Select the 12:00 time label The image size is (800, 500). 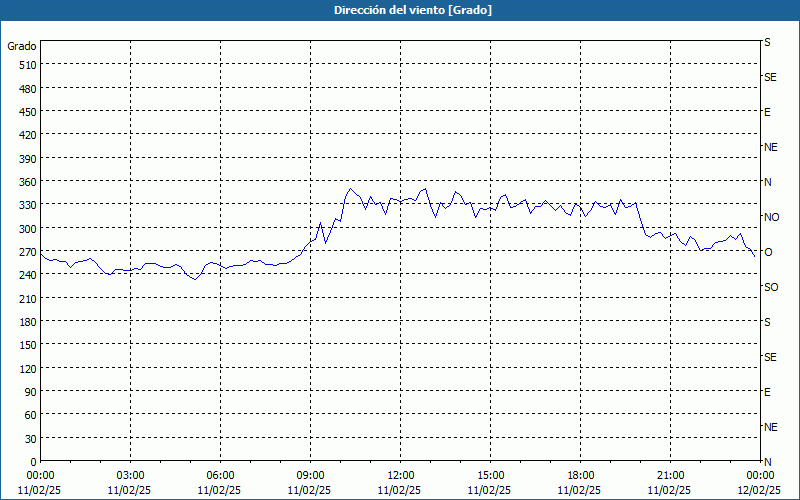point(401,476)
